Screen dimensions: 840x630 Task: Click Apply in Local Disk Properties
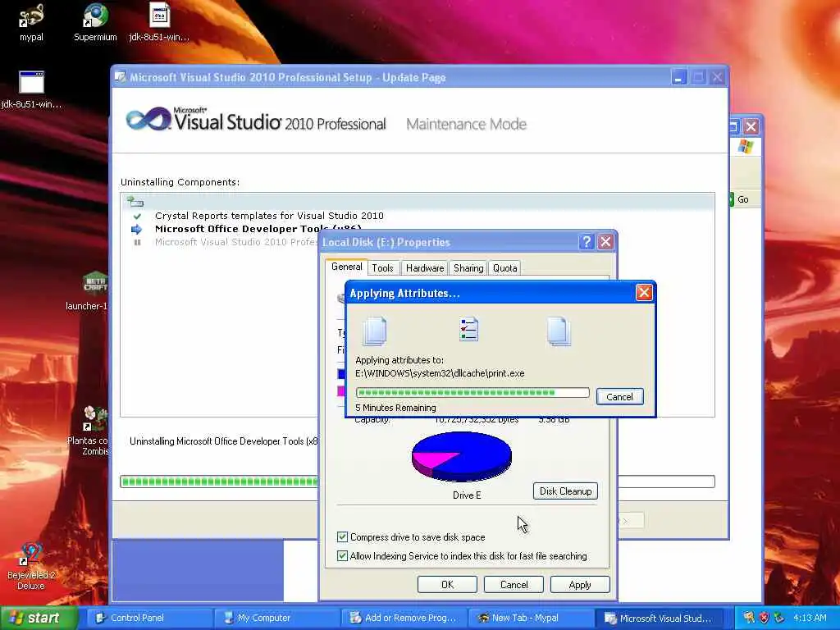tap(580, 584)
